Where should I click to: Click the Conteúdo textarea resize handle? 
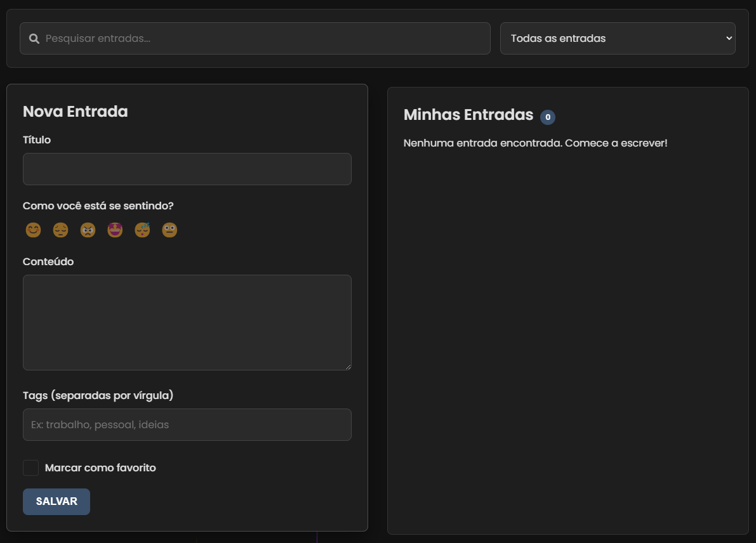click(x=348, y=367)
